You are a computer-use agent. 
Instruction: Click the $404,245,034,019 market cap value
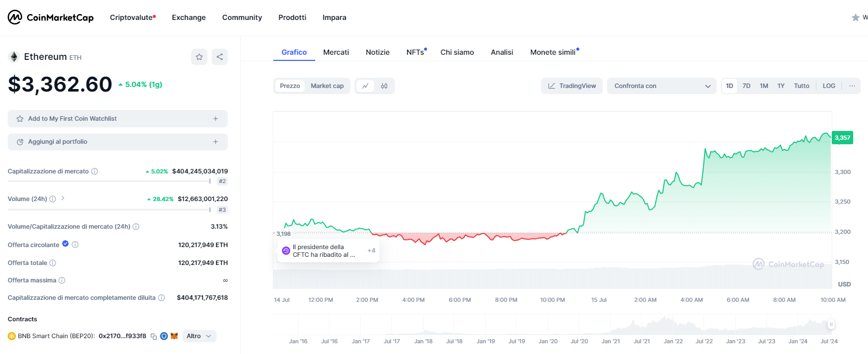(x=200, y=171)
